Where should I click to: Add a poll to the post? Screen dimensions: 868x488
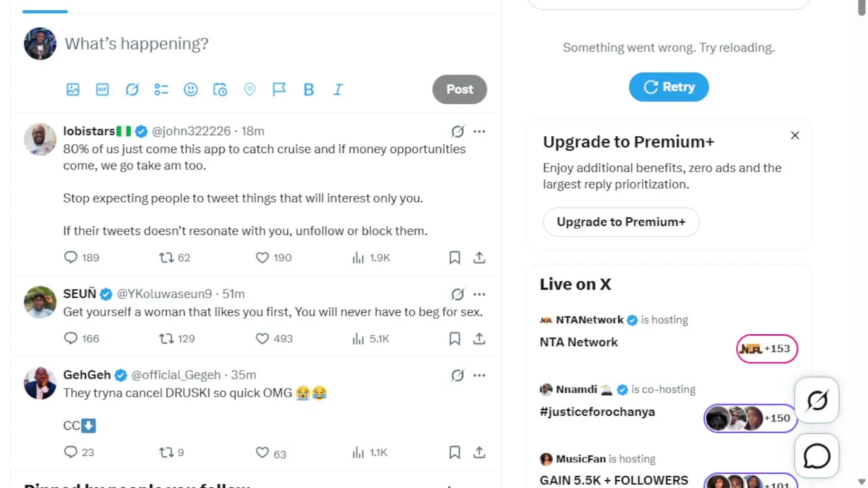pyautogui.click(x=161, y=89)
